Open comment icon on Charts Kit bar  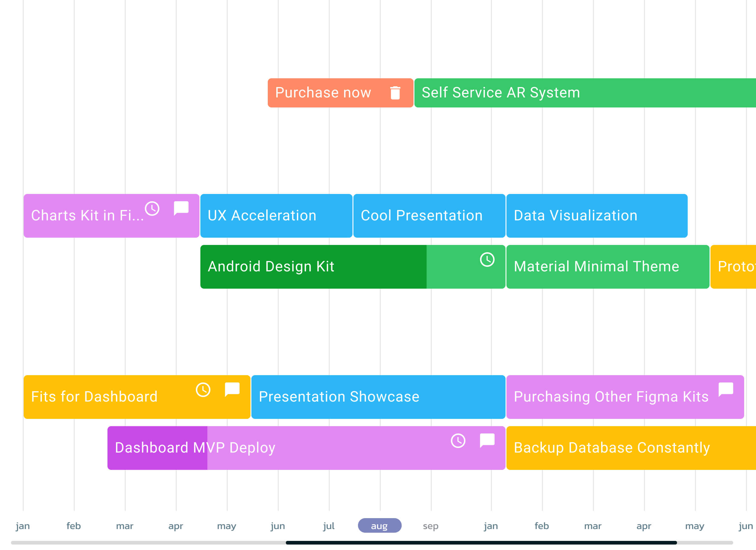point(181,208)
